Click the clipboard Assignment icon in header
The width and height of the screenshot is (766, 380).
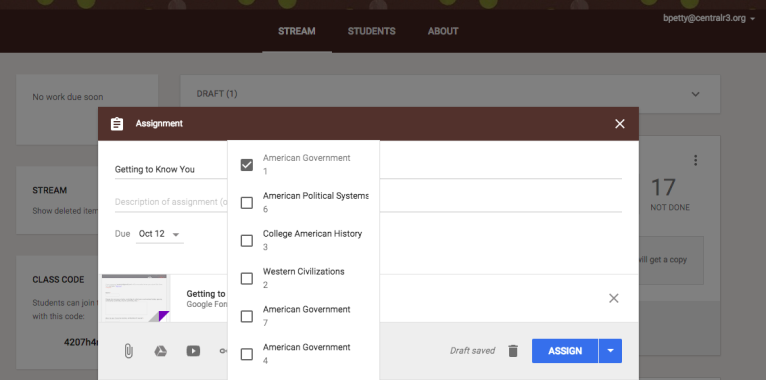tap(117, 124)
